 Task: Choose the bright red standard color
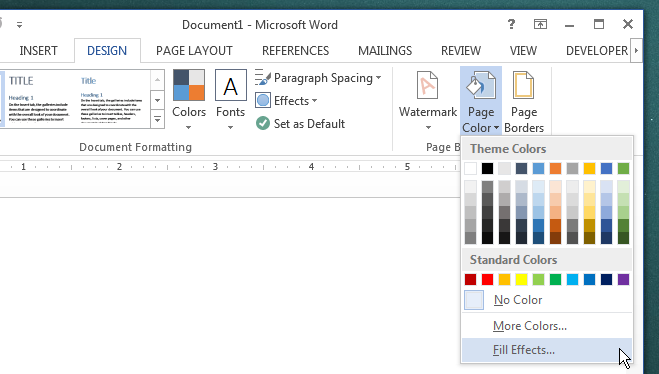(487, 279)
